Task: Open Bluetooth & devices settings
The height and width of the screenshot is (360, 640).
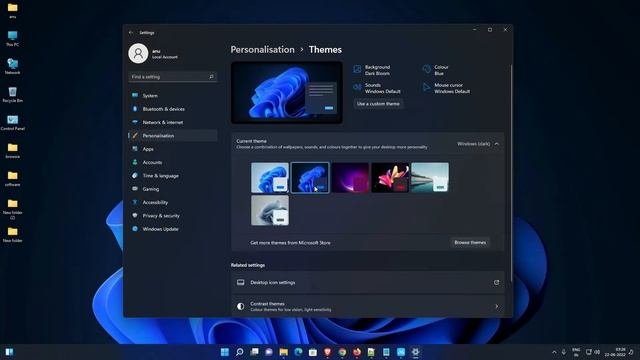Action: pyautogui.click(x=173, y=109)
